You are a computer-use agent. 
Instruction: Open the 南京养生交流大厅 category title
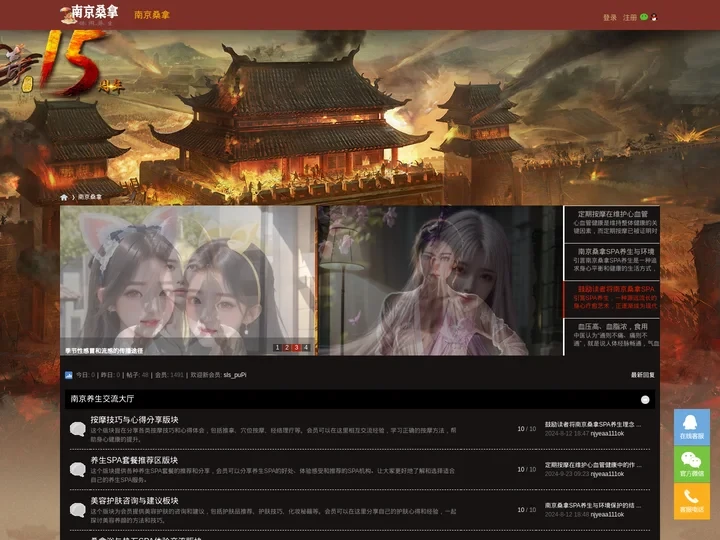pyautogui.click(x=102, y=399)
